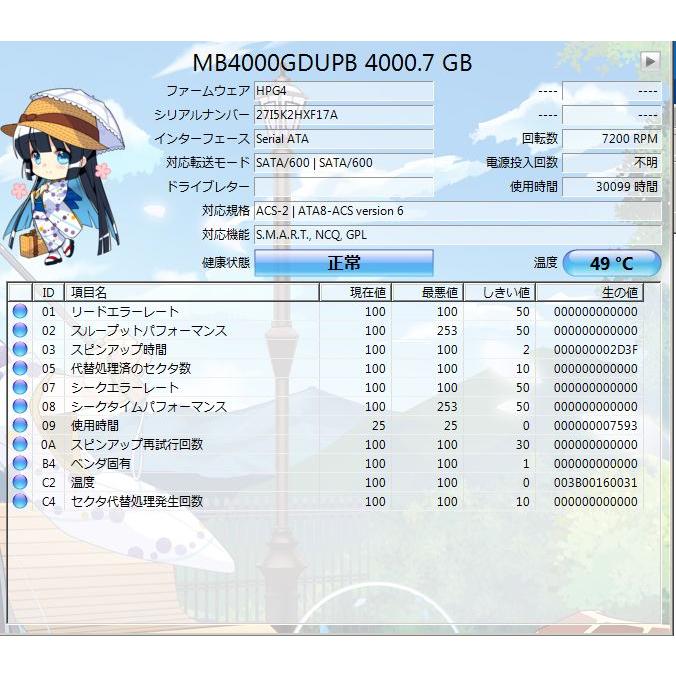Image resolution: width=676 pixels, height=676 pixels.
Task: Click the しきい値 column header
Action: pos(500,292)
